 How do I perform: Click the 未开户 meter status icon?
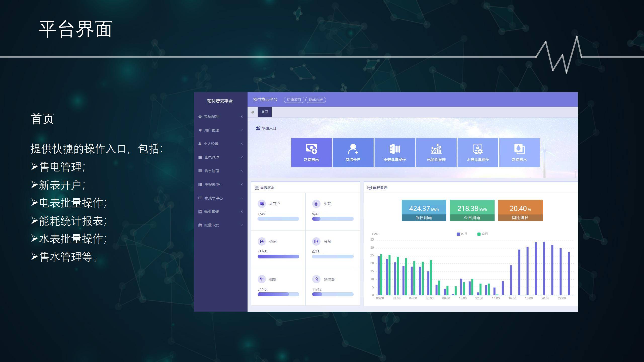click(262, 204)
